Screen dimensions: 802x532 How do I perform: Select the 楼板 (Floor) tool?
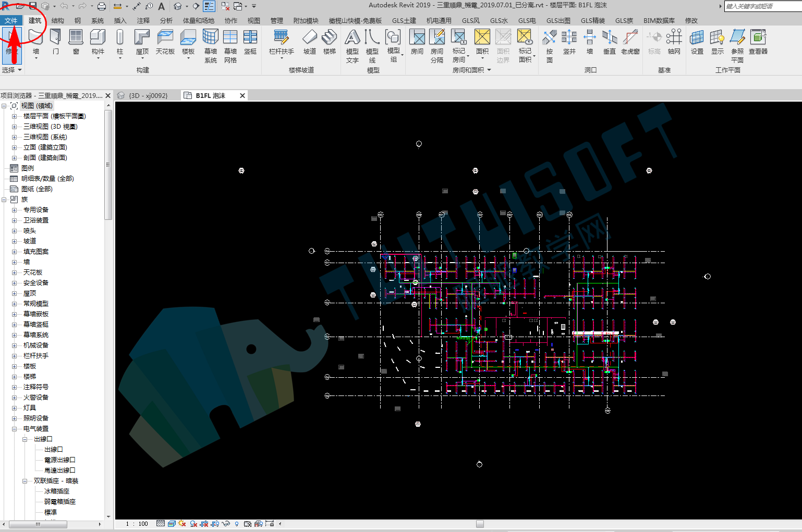click(x=188, y=43)
